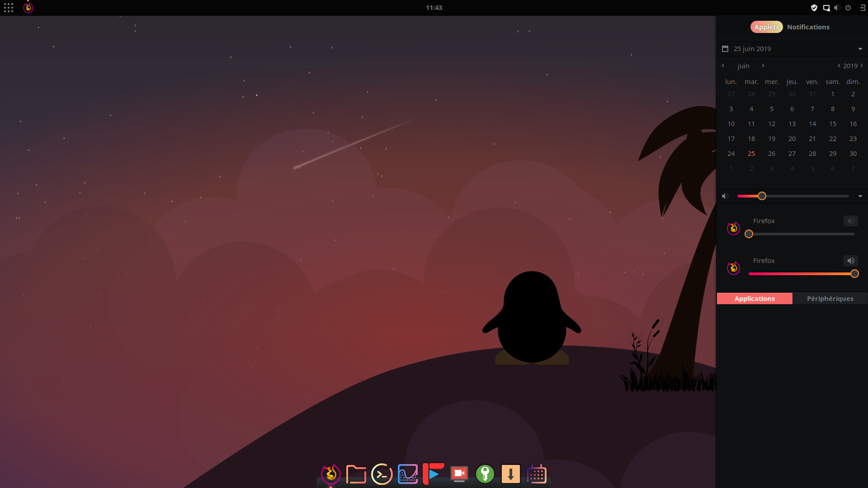868x488 pixels.
Task: Adjust the master volume slider
Action: [x=793, y=196]
